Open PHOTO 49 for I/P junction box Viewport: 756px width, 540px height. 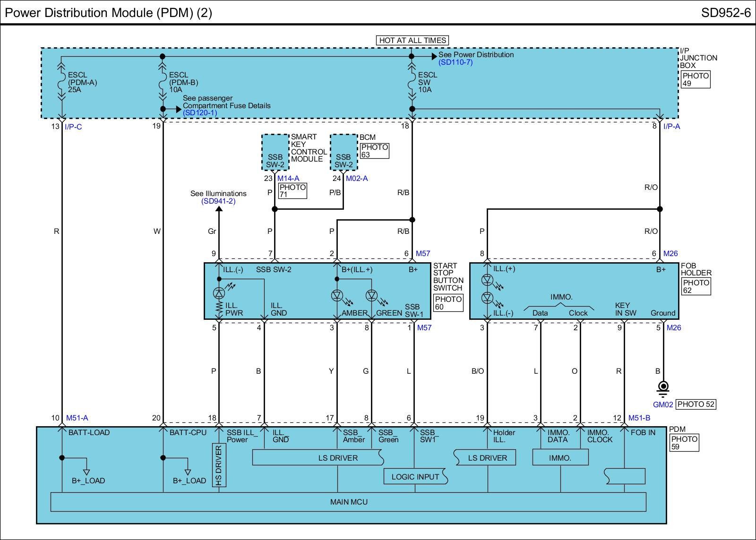696,79
